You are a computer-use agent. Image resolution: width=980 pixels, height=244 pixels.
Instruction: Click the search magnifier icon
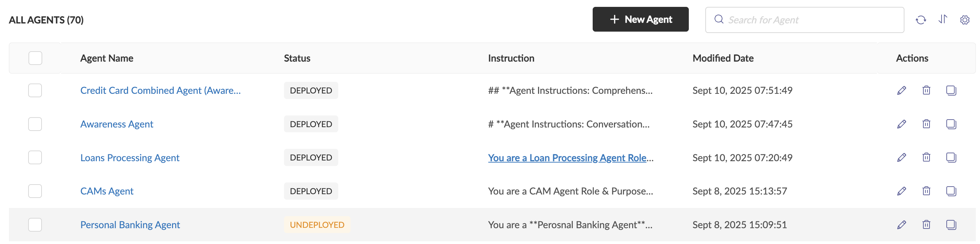coord(719,19)
